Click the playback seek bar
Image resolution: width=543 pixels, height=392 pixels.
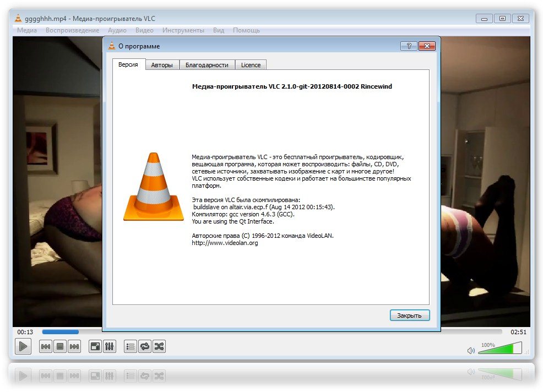point(272,332)
